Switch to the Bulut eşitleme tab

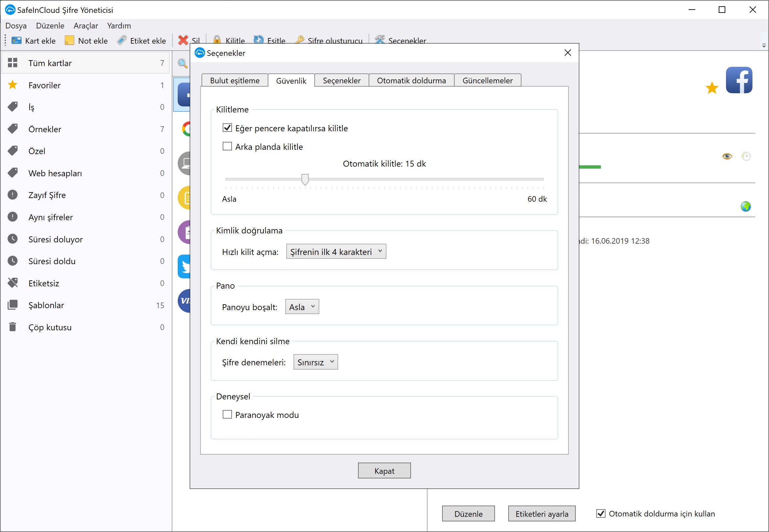235,81
